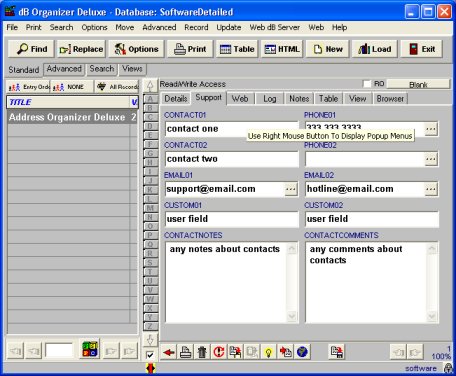Click CONTACTCOMMENTS scrollbar down arrow

click(432, 316)
